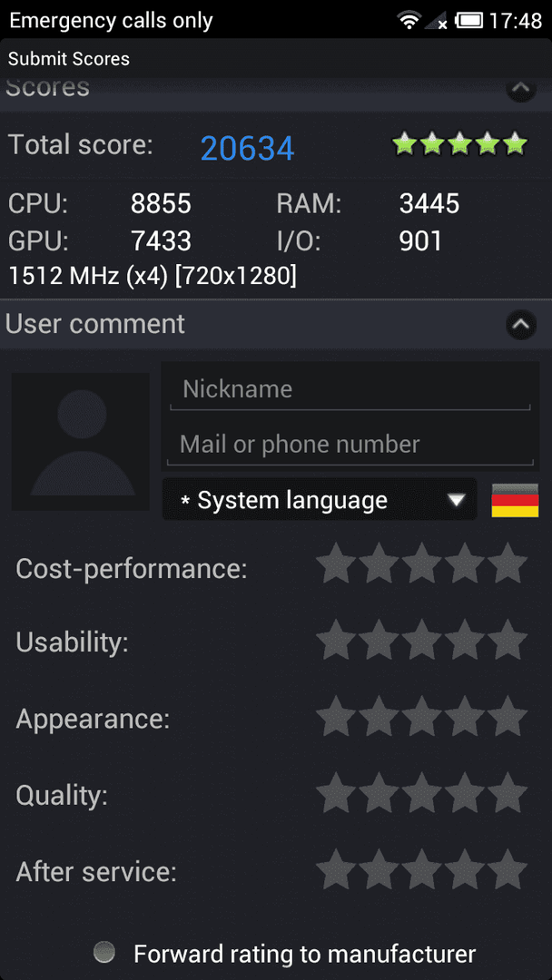The height and width of the screenshot is (980, 552).
Task: Rate Usability with first star
Action: click(336, 640)
